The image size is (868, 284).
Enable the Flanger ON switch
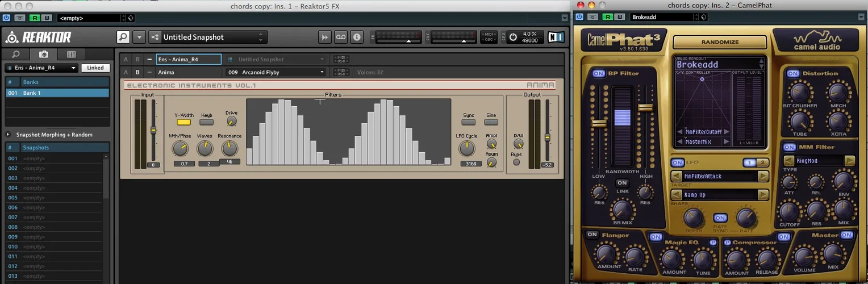tap(592, 235)
